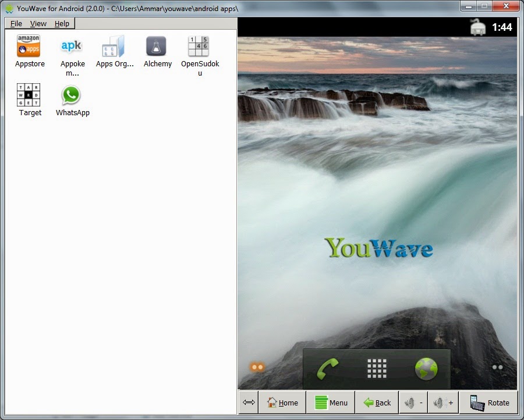Tap the green phone dialer icon
The width and height of the screenshot is (524, 420).
[327, 369]
